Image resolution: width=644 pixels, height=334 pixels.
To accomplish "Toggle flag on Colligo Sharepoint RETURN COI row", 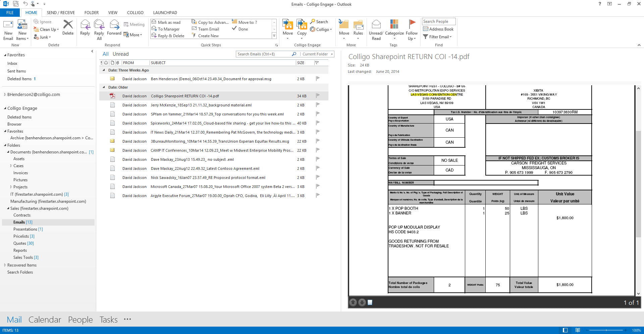I will pyautogui.click(x=318, y=96).
